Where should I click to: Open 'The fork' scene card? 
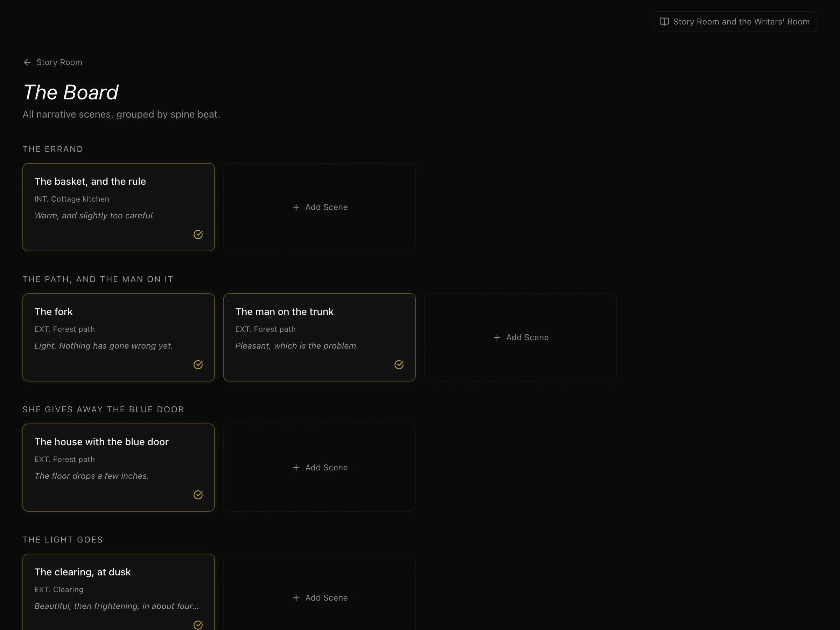pyautogui.click(x=119, y=337)
